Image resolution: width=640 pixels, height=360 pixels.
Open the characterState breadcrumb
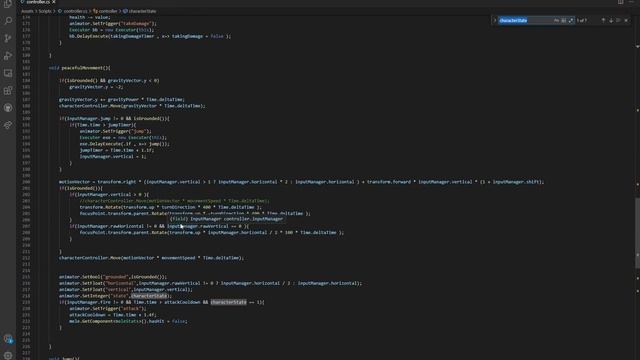click(x=139, y=11)
